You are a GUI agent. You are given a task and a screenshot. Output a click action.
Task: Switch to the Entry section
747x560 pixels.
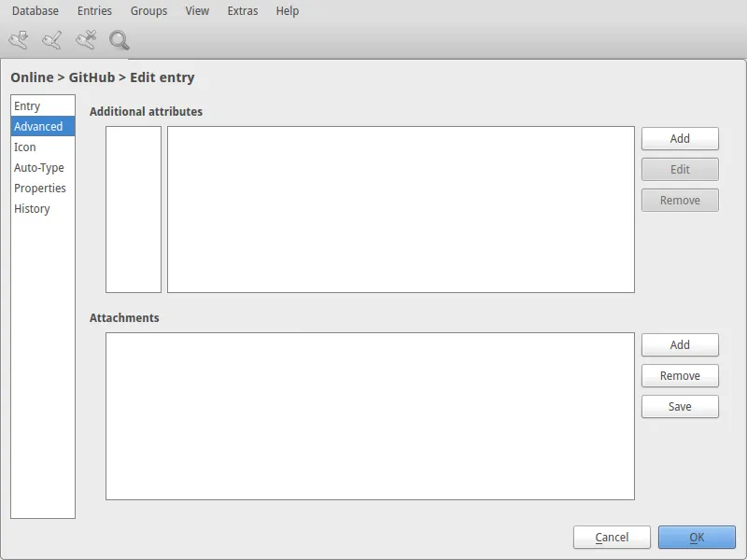[x=27, y=106]
